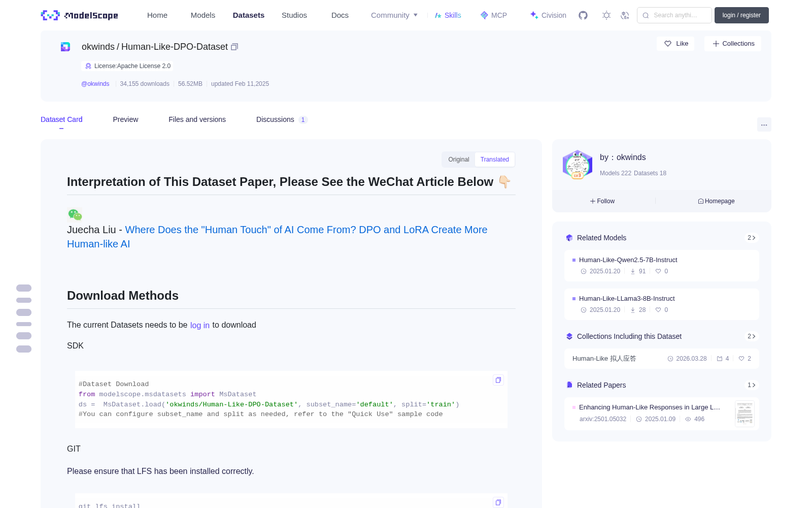This screenshot has height=508, width=812.
Task: Switch site language with the translate icon
Action: [x=625, y=15]
